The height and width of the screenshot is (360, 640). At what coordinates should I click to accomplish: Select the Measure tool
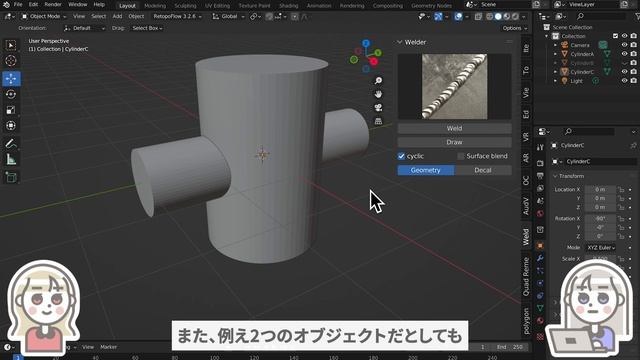[x=11, y=160]
